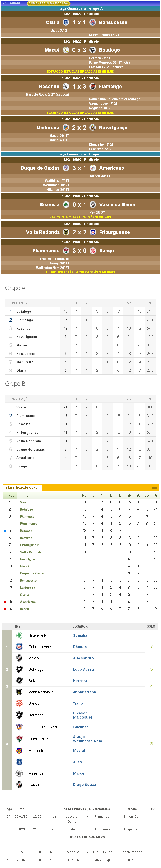Select the 7ª Rodada tab
The image size is (161, 868).
tap(12, 3)
